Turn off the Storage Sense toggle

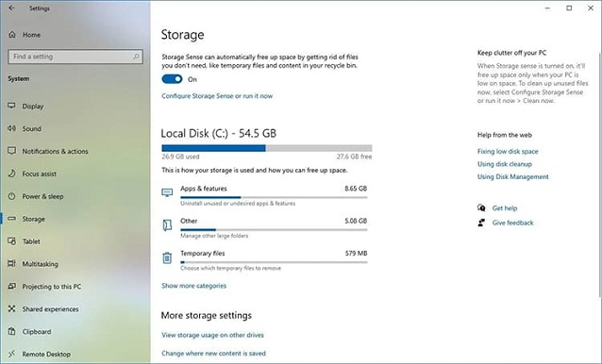(172, 79)
